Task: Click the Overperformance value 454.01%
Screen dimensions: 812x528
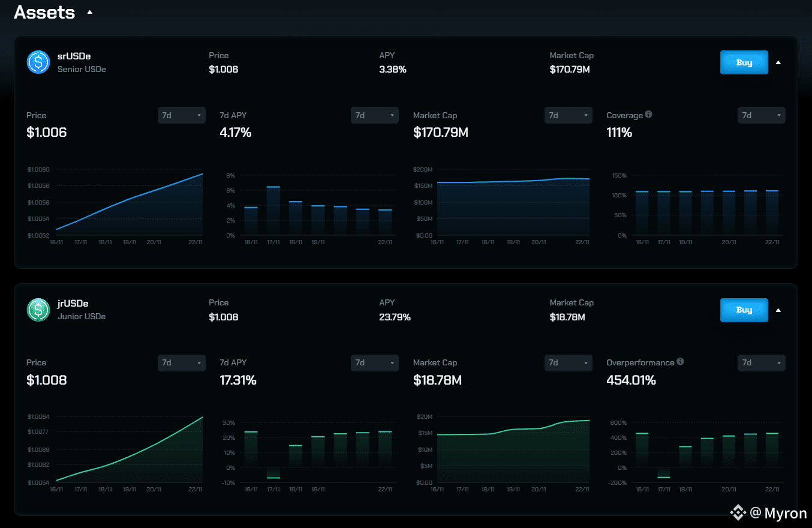Action: click(631, 380)
